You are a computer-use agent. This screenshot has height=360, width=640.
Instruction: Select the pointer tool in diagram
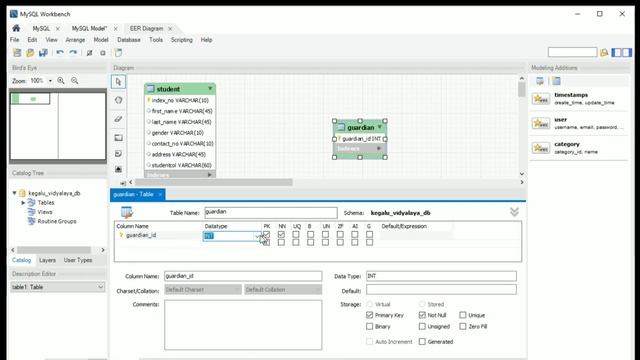118,82
